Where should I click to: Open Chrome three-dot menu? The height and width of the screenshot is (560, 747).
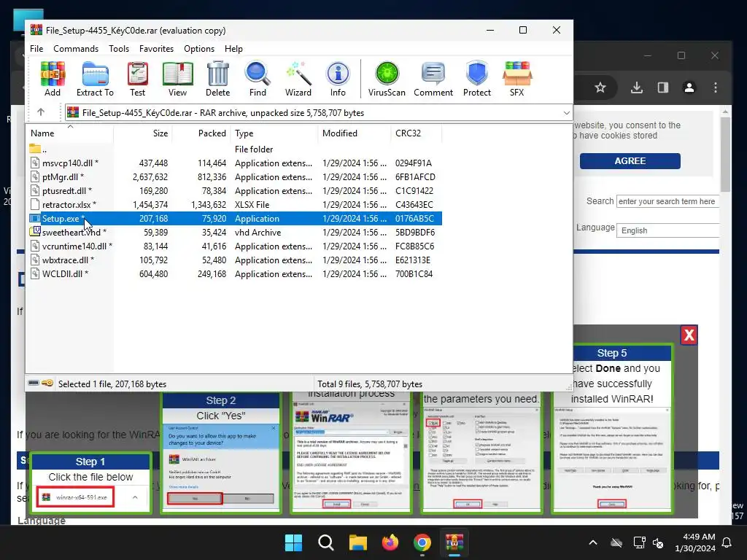coord(715,87)
